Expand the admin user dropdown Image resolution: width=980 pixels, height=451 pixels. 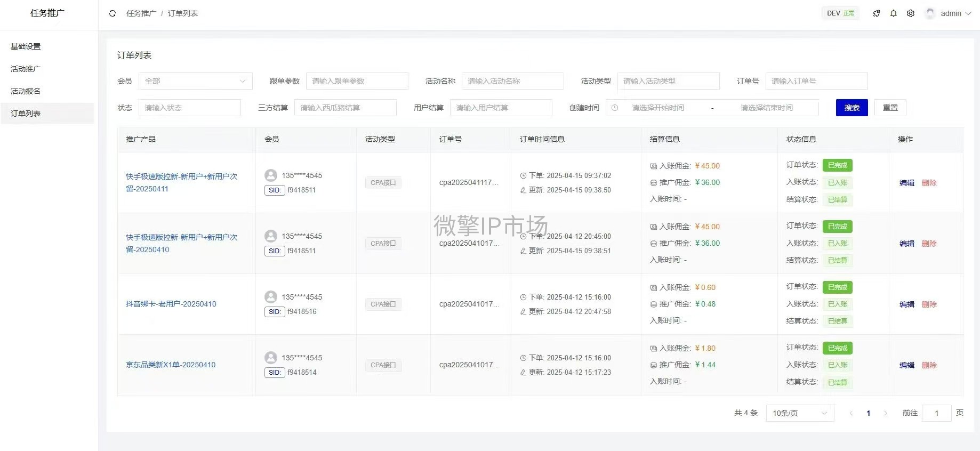pyautogui.click(x=968, y=13)
